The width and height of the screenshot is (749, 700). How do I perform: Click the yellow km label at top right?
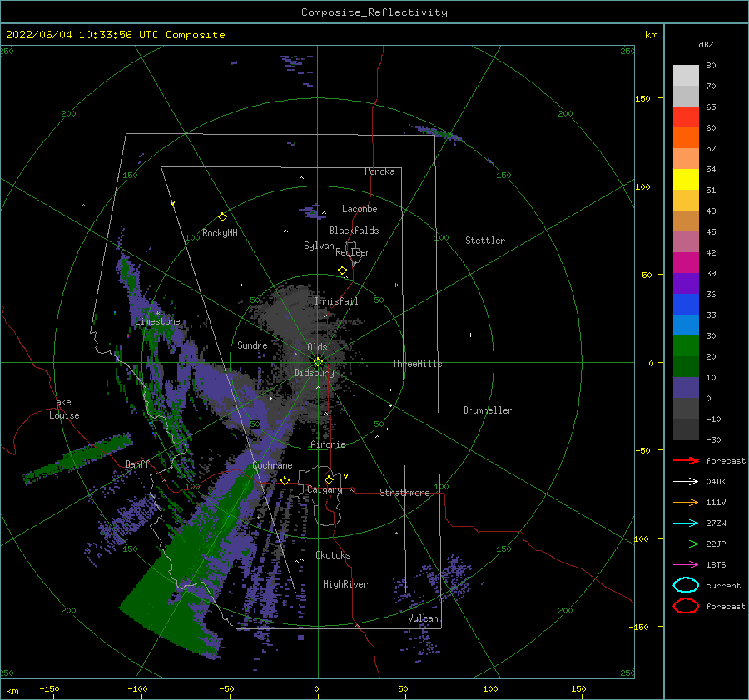click(x=651, y=35)
